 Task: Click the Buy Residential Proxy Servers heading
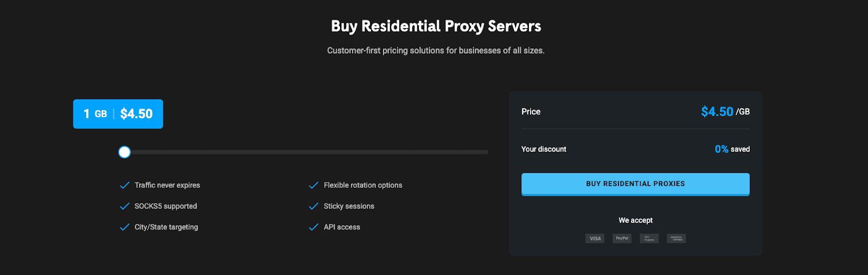436,26
